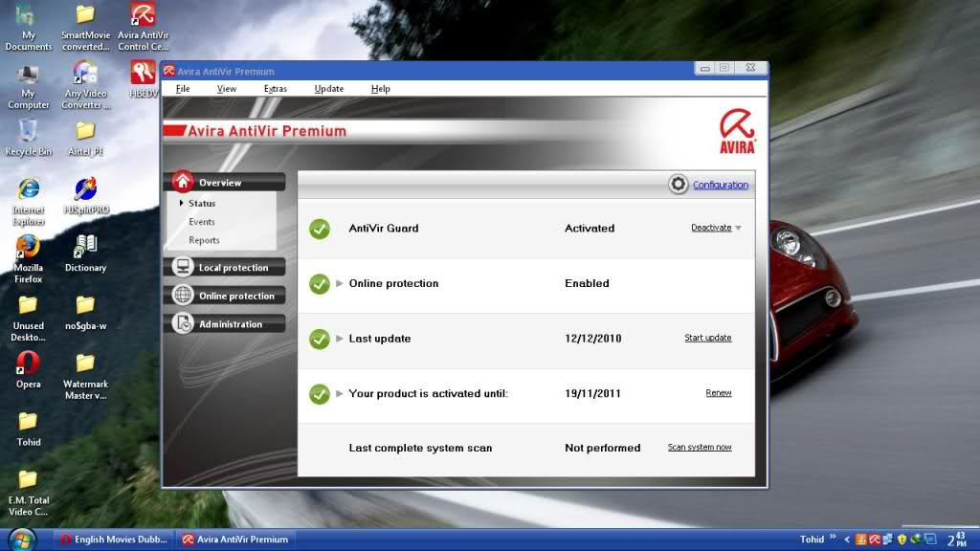Expand the product activation row arrow
The image size is (980, 551).
pyautogui.click(x=340, y=393)
